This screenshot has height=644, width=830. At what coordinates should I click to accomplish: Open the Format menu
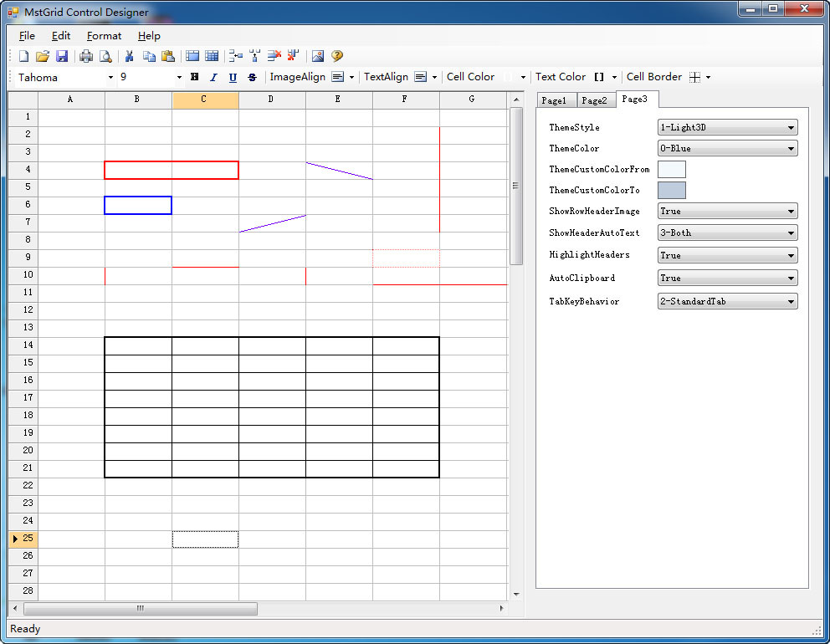pos(104,36)
